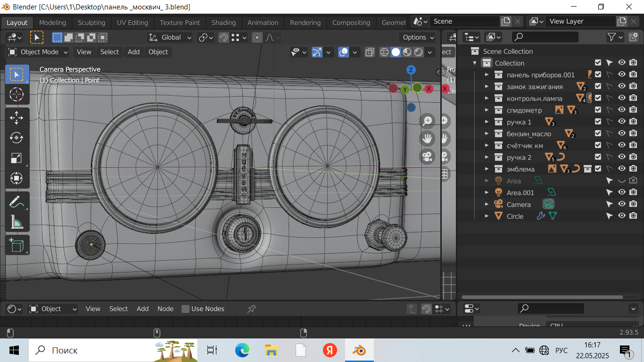The height and width of the screenshot is (362, 644).
Task: Uncheck the эмблема collection checkbox
Action: 598,168
